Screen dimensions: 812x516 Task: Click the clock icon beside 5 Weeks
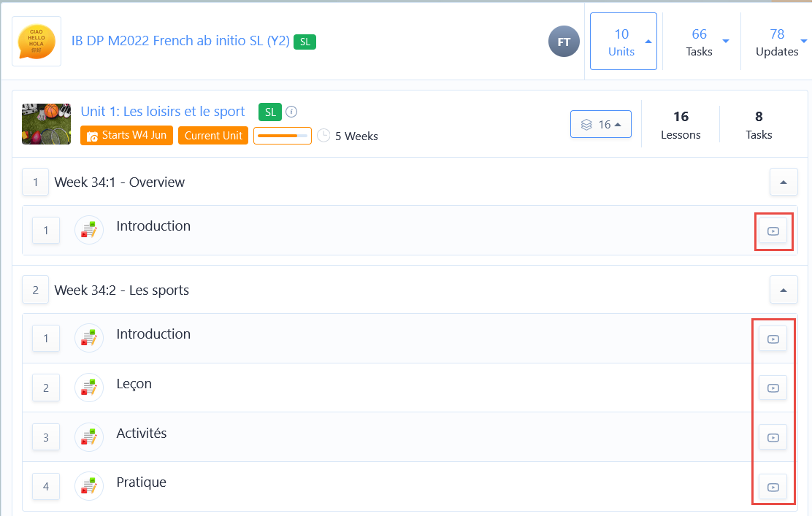[x=323, y=136]
